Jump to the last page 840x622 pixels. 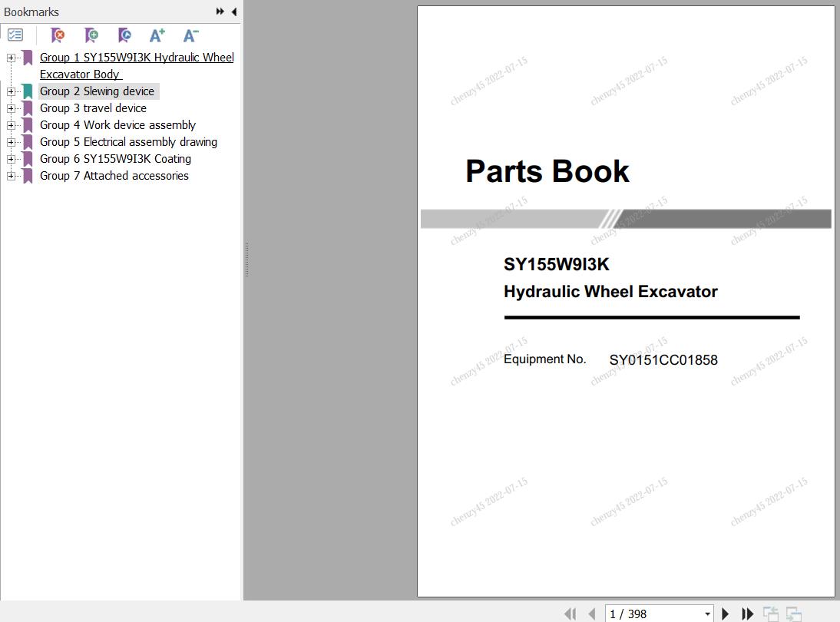click(748, 614)
